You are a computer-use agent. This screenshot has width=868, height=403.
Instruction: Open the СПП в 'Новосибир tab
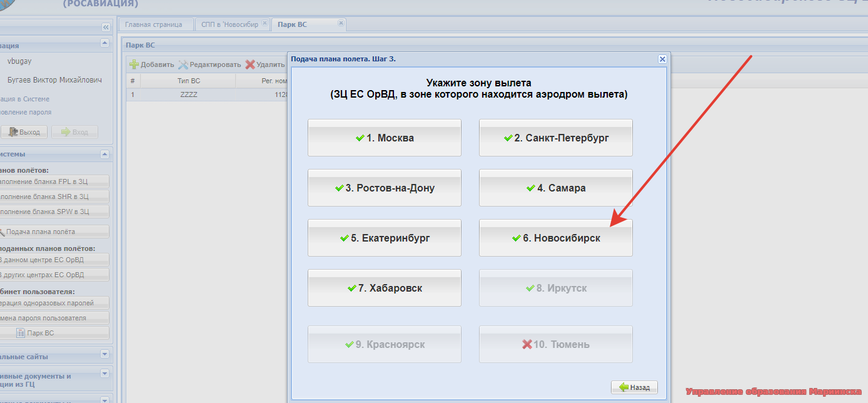pyautogui.click(x=230, y=24)
